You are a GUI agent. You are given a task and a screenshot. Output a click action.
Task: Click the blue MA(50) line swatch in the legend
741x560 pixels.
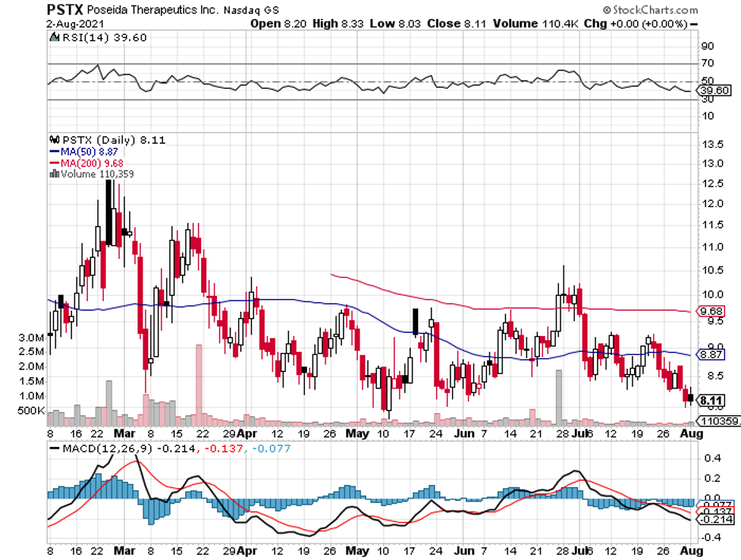54,149
